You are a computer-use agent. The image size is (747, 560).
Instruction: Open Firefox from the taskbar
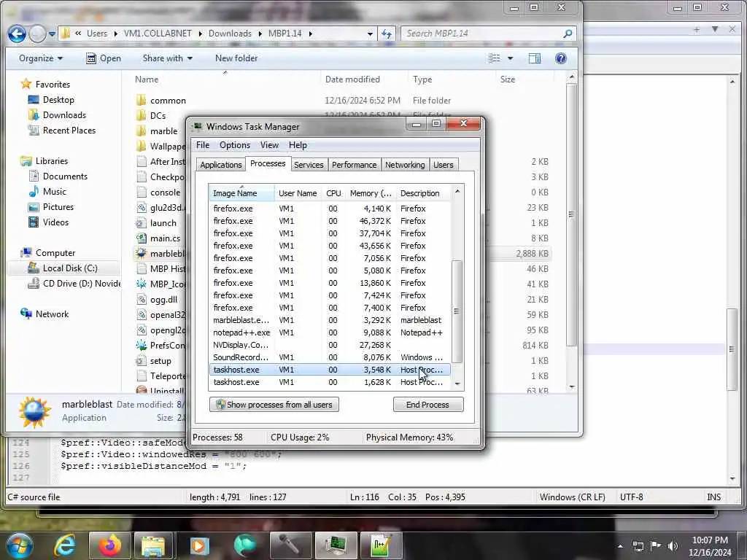coord(109,545)
